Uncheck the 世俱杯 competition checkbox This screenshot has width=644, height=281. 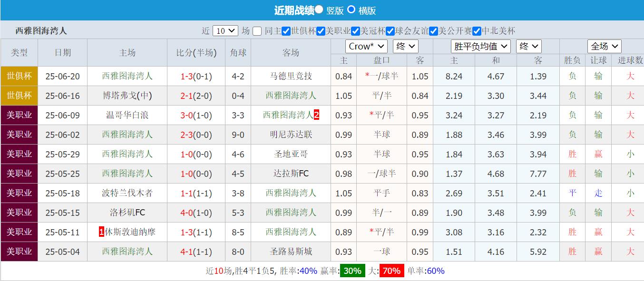coord(286,30)
